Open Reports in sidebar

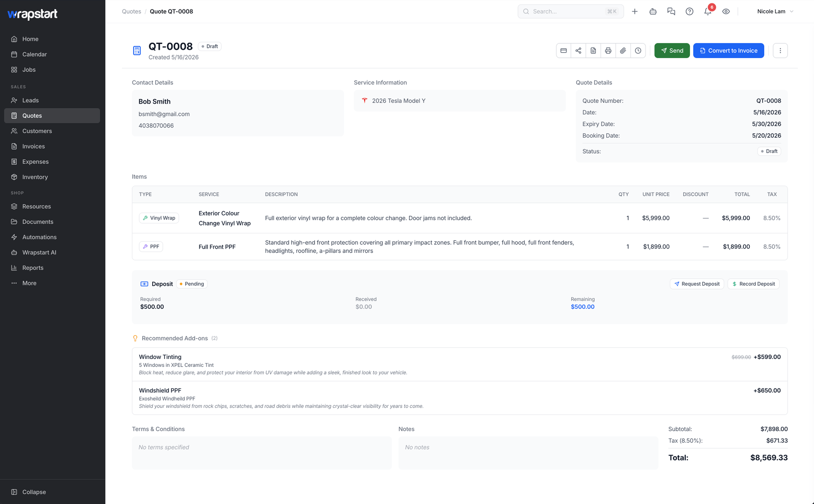[x=52, y=268]
